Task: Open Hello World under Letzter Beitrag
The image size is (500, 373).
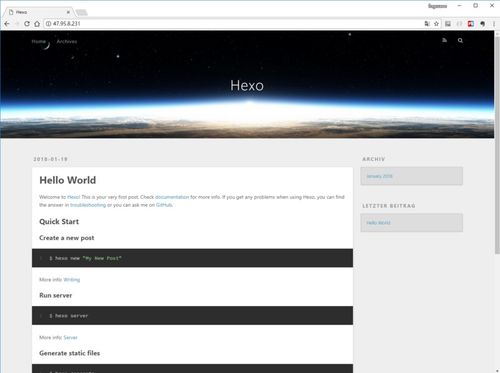Action: [378, 223]
